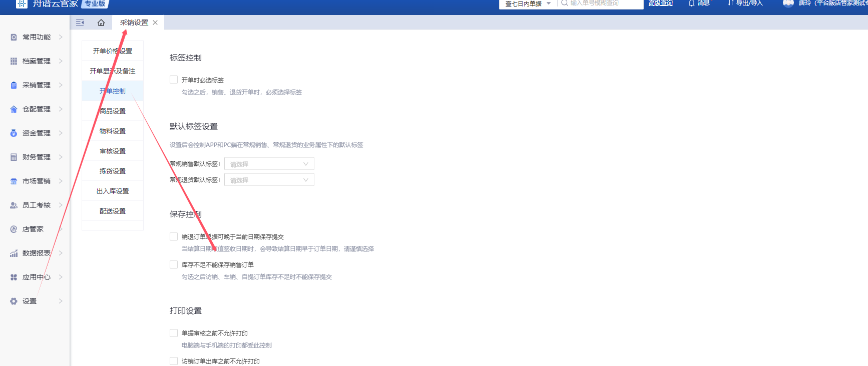This screenshot has height=366, width=868.
Task: Click the 资金管理 money bag icon
Action: coord(14,133)
